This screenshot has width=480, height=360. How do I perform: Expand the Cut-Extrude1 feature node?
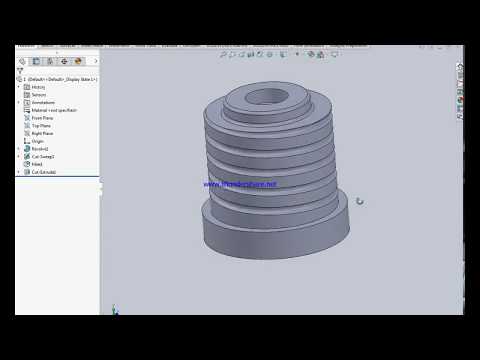tap(19, 172)
